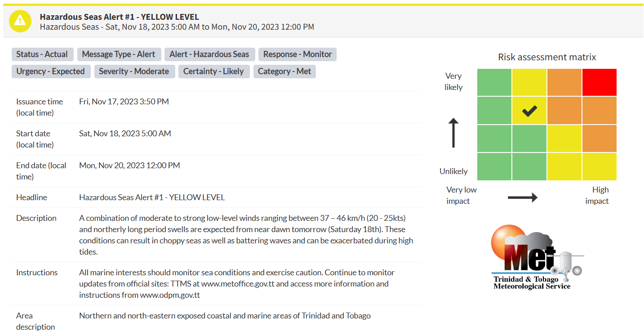Click the Alert - Hazardous Seas tag
The image size is (644, 336).
(x=209, y=54)
